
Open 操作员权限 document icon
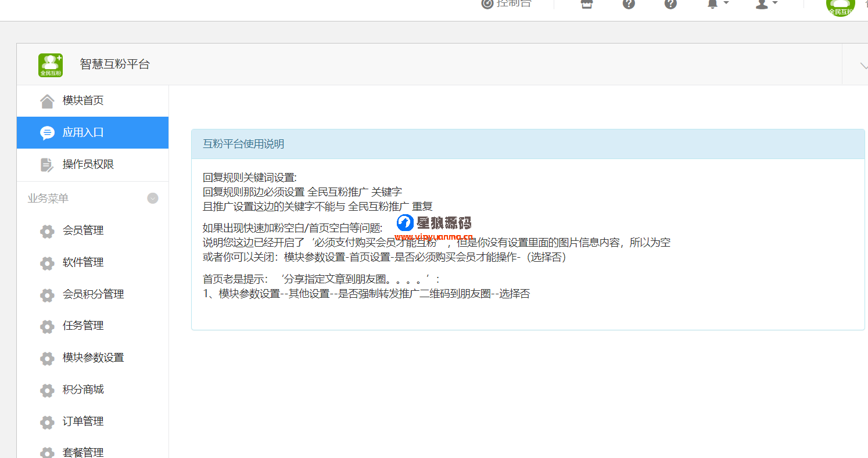tap(46, 165)
